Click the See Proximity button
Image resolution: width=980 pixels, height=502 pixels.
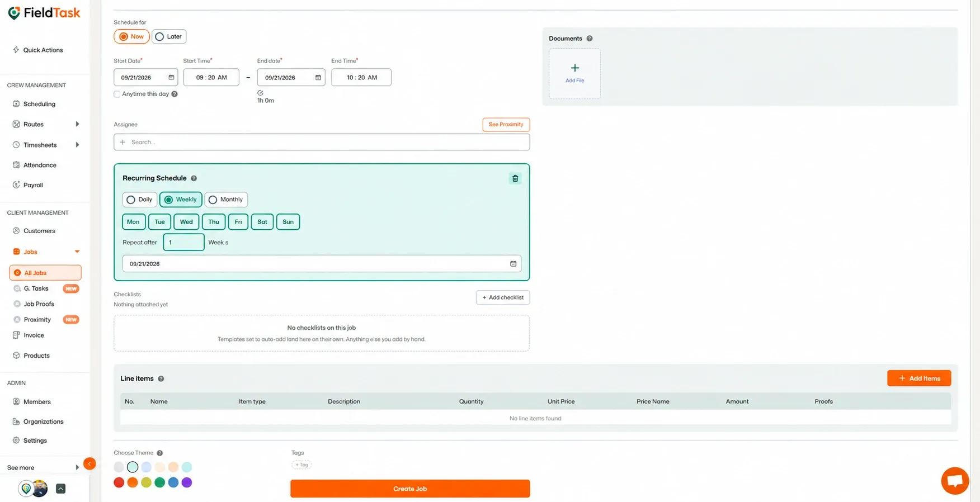pos(506,124)
